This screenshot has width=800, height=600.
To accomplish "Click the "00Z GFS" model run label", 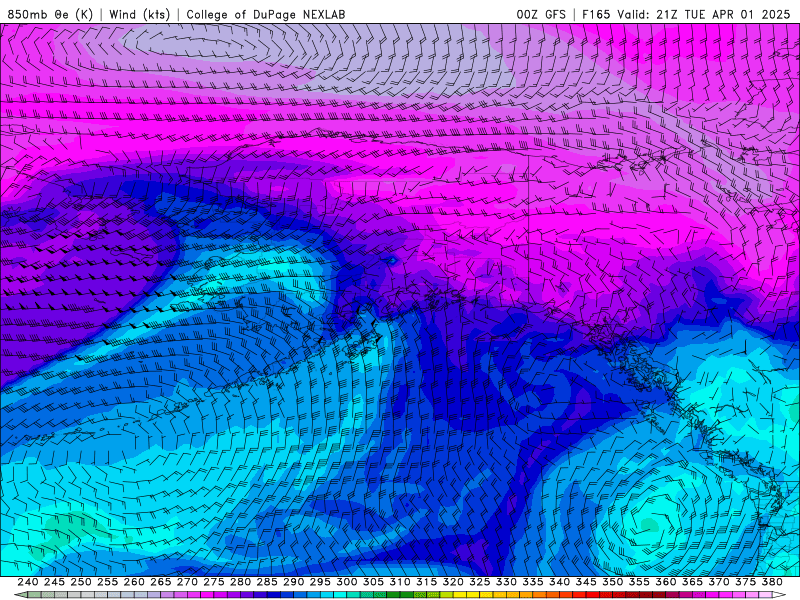I will pos(541,14).
